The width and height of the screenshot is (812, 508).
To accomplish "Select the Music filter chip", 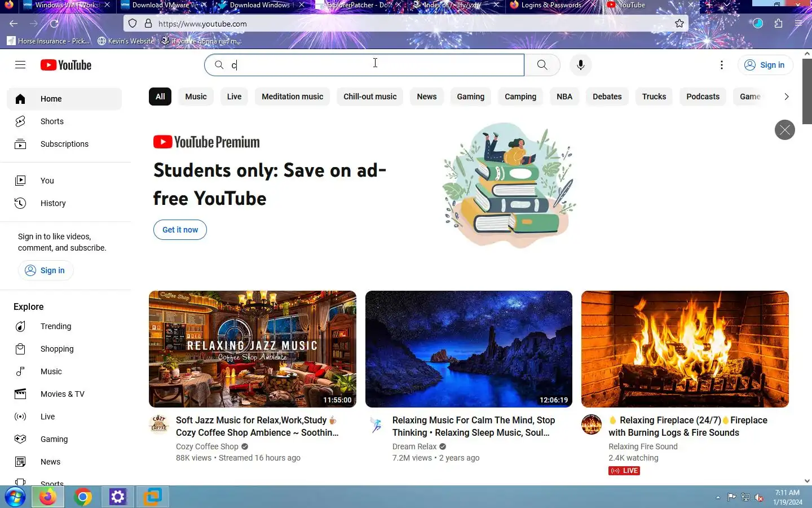I will click(x=196, y=97).
